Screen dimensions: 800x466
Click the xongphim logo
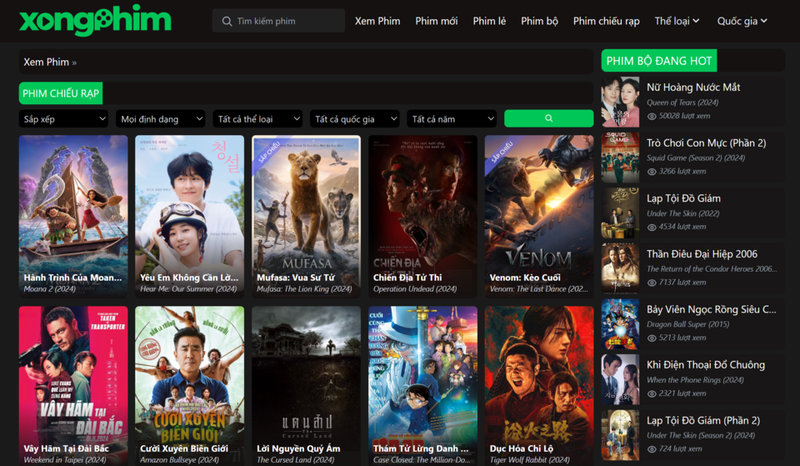click(95, 19)
